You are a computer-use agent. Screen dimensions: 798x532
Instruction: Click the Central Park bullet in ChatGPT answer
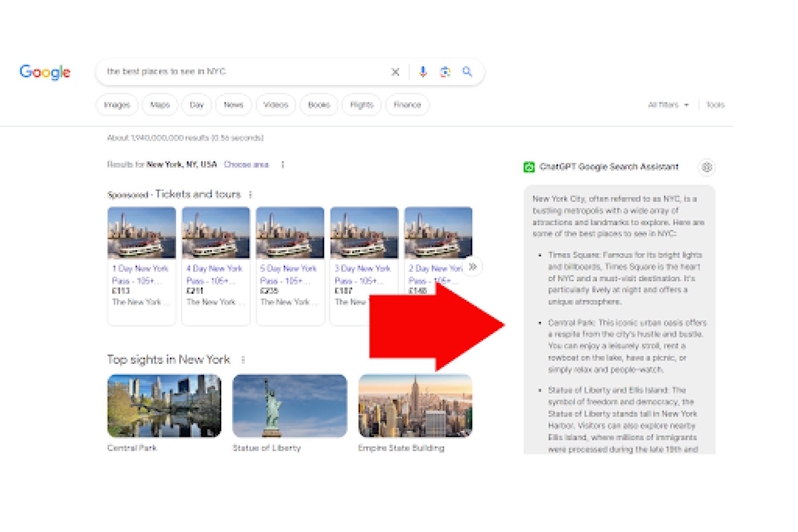(x=627, y=346)
